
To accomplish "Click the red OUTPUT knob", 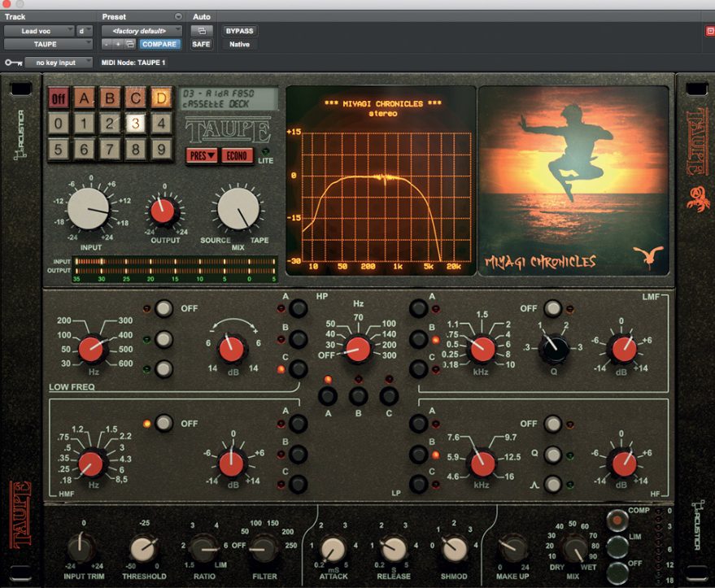I will pos(163,211).
